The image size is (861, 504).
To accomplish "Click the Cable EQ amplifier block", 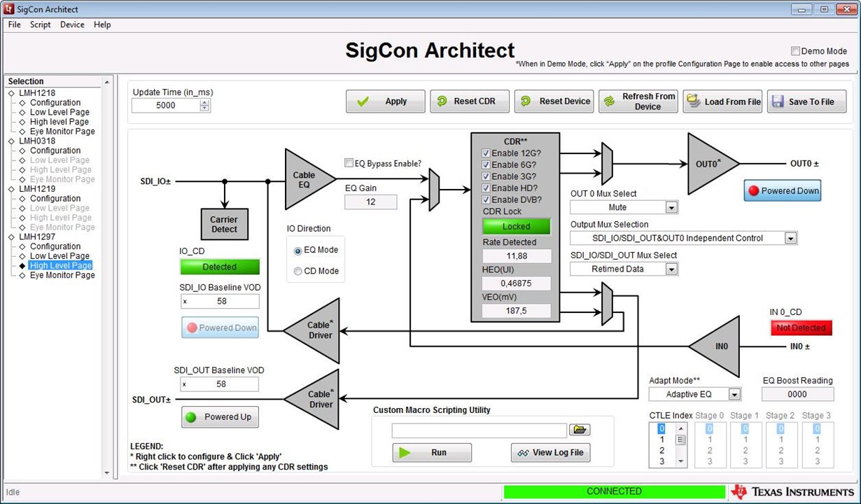I will pyautogui.click(x=306, y=179).
